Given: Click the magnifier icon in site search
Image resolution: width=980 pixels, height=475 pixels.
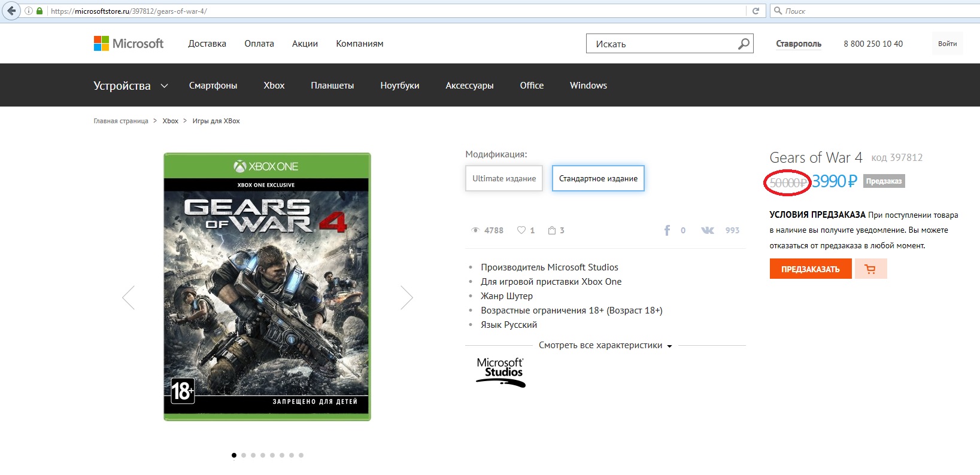Looking at the screenshot, I should pyautogui.click(x=744, y=44).
